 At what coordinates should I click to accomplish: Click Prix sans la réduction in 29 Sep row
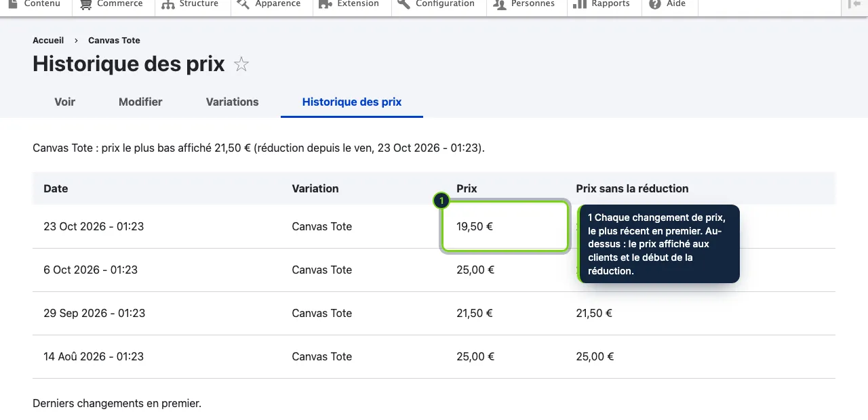pos(594,314)
